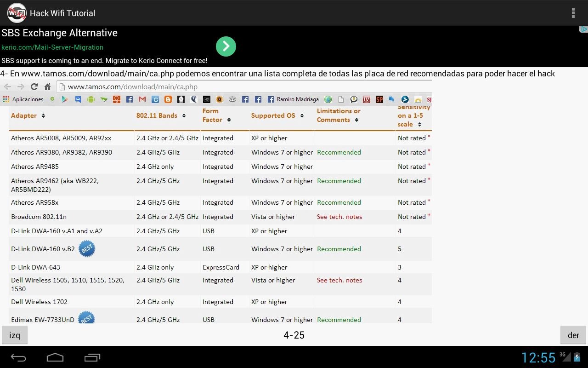Click the Google Play bookmark icon
Viewport: 588px width, 368px height.
(x=65, y=99)
